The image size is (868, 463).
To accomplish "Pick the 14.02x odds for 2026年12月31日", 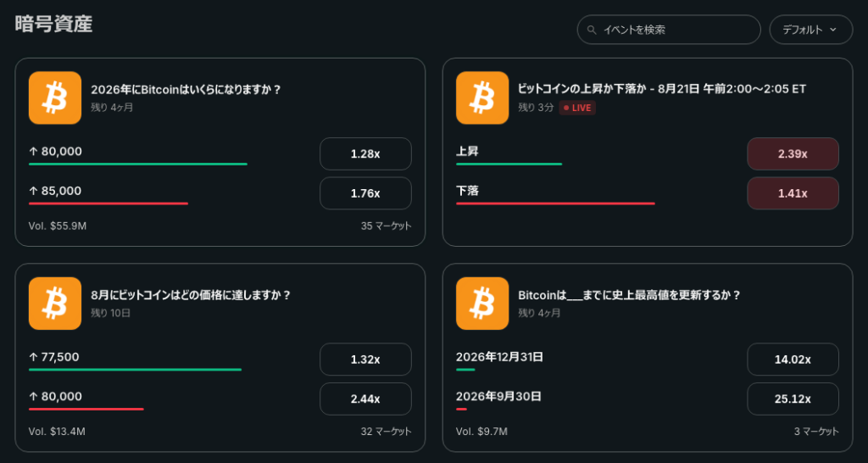I will (x=793, y=360).
